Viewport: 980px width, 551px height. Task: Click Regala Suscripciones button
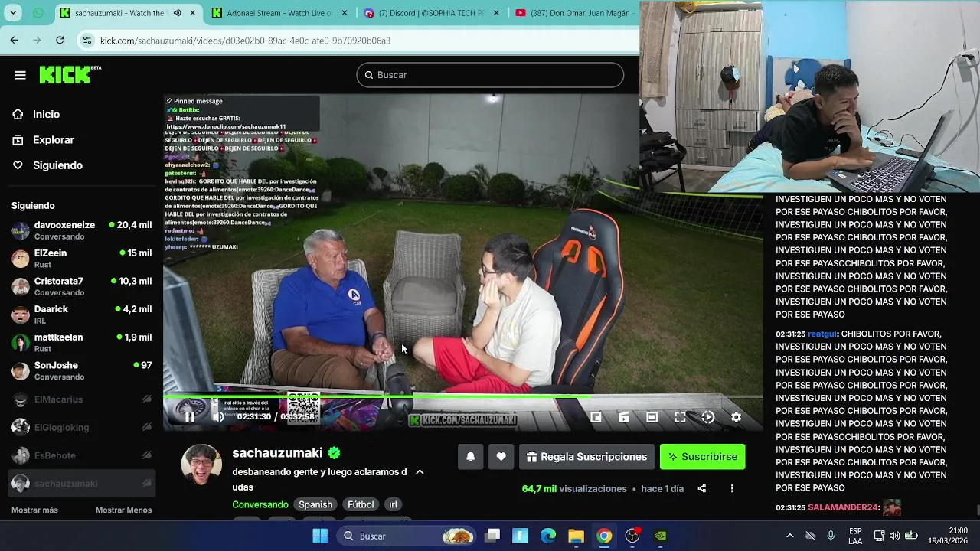586,457
